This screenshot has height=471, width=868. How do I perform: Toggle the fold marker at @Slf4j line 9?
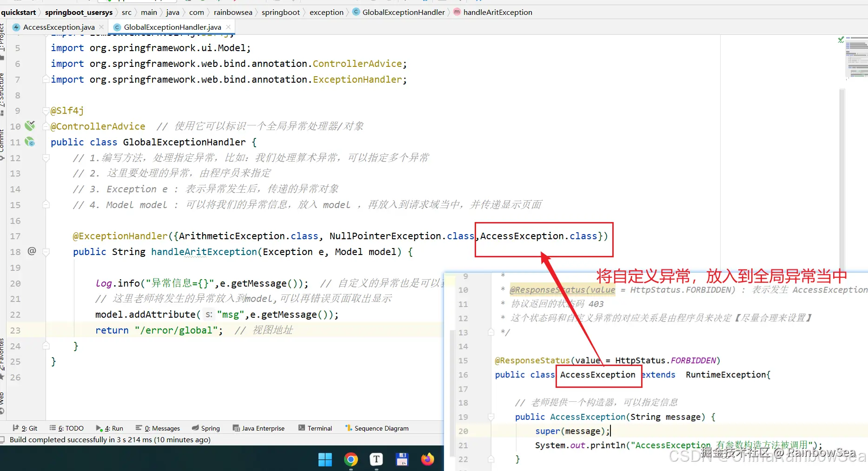point(46,111)
